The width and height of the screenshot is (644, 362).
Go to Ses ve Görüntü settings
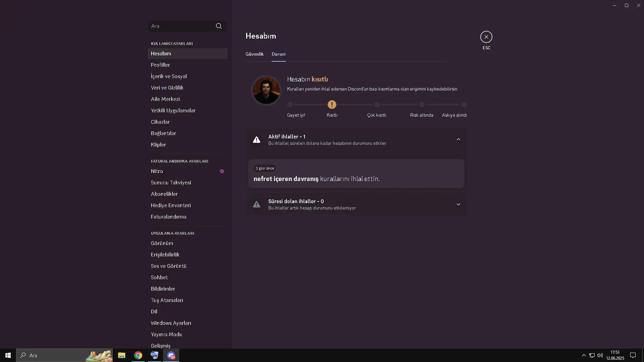point(187,266)
